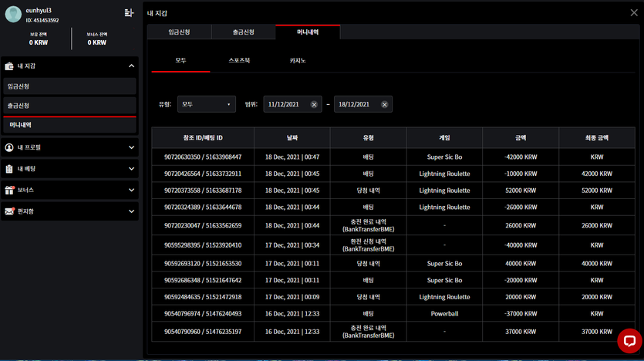Select the 카지노 filter tab
Viewport: 644px width, 361px height.
coord(298,60)
